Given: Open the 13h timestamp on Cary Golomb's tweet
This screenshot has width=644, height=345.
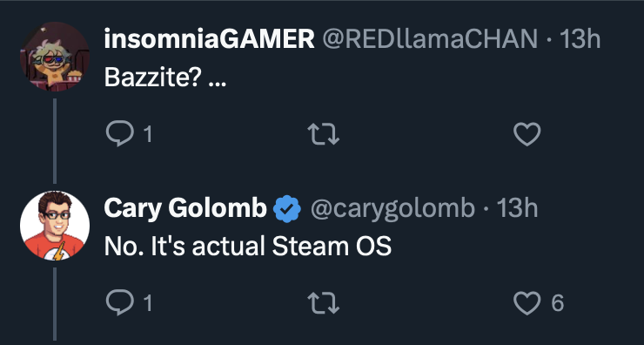Looking at the screenshot, I should pyautogui.click(x=518, y=208).
